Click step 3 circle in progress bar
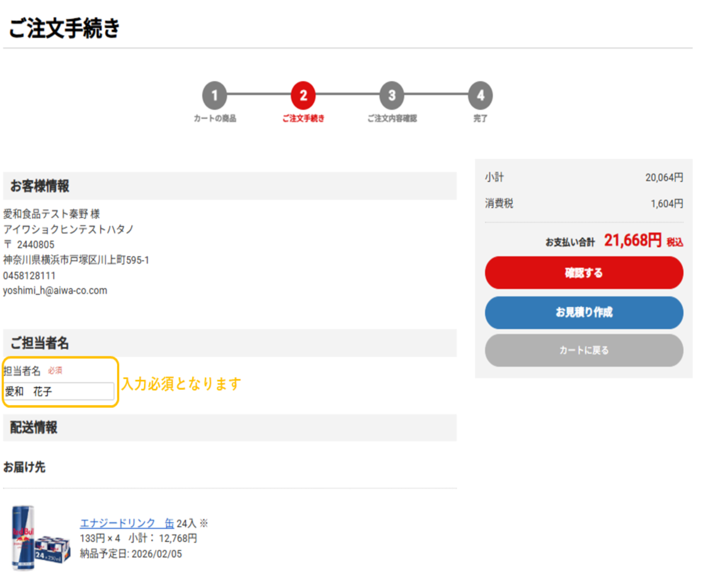Viewport: 707px width, 588px height. [x=392, y=95]
